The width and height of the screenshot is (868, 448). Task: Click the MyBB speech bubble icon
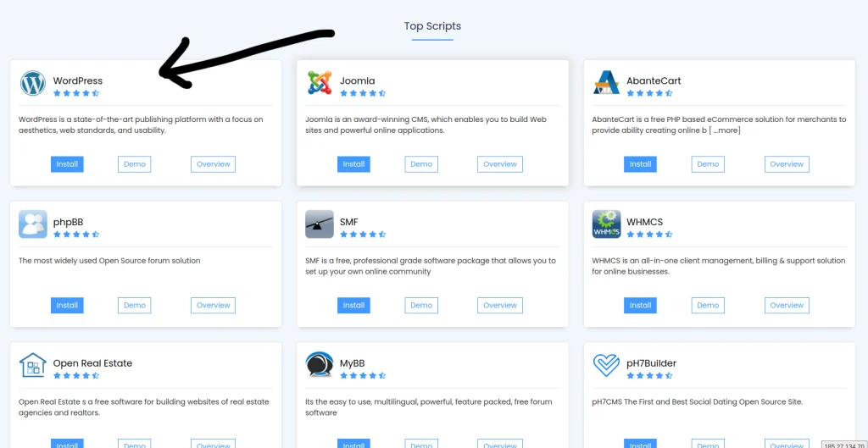point(320,365)
